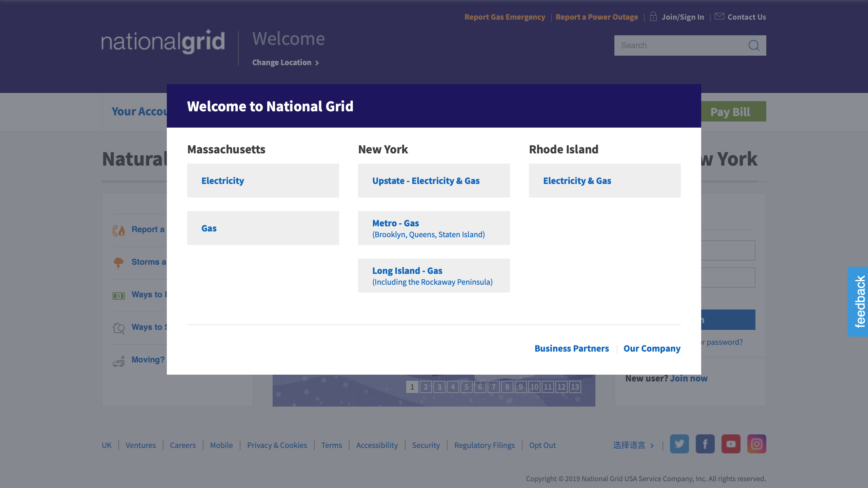Click the Contact Us envelope icon

pyautogui.click(x=719, y=16)
